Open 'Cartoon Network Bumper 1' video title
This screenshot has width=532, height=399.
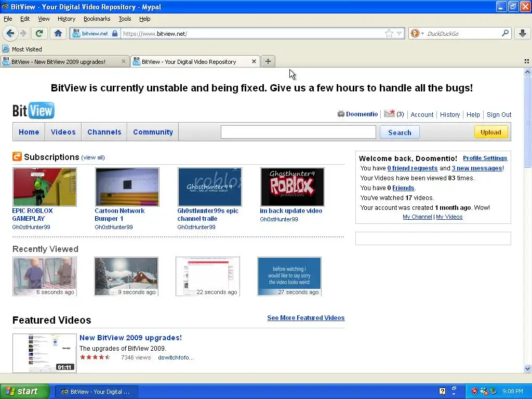[x=119, y=215]
